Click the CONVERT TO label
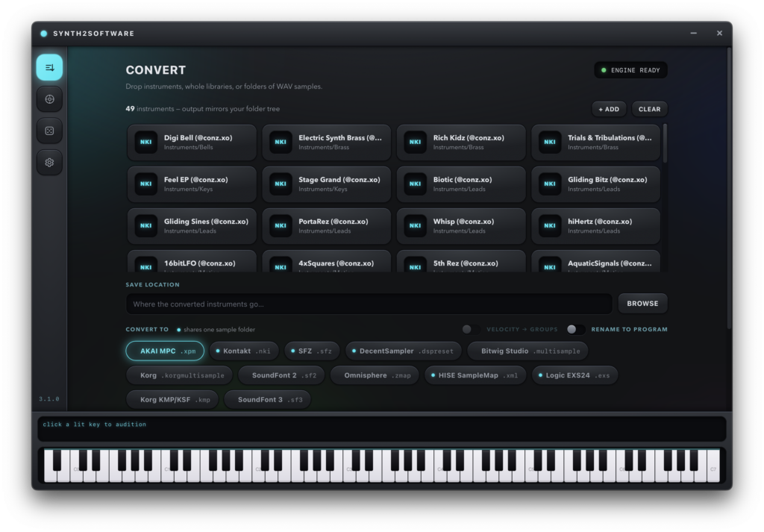 click(x=147, y=329)
